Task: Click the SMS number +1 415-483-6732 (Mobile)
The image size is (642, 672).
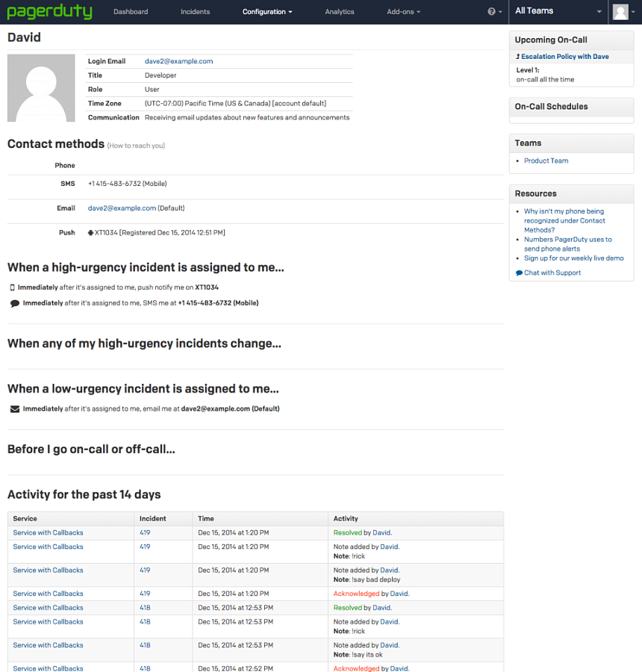Action: pyautogui.click(x=128, y=184)
